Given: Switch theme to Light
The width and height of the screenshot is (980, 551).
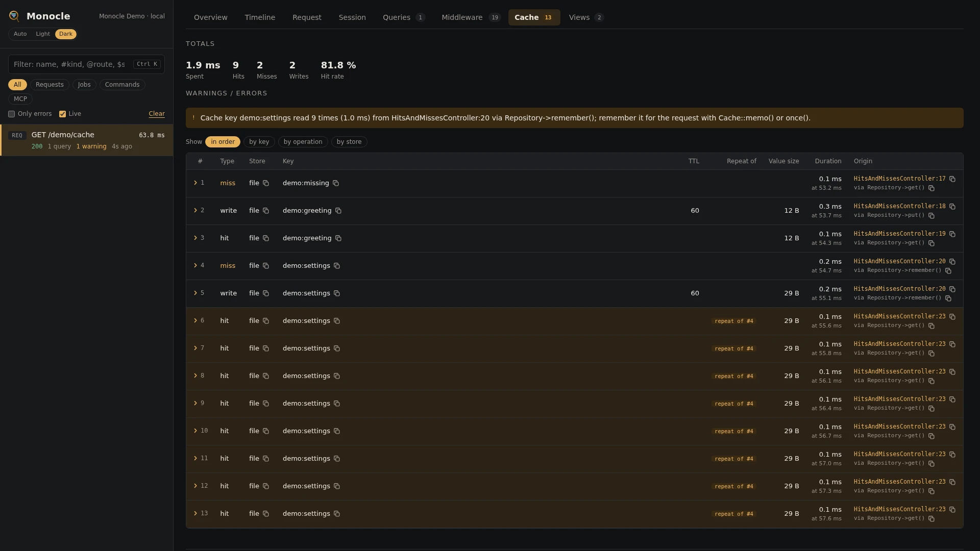Looking at the screenshot, I should 43,34.
